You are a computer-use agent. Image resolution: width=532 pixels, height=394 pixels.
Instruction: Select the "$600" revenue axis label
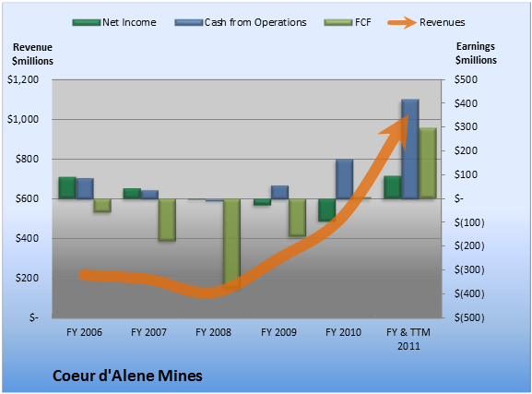(27, 198)
